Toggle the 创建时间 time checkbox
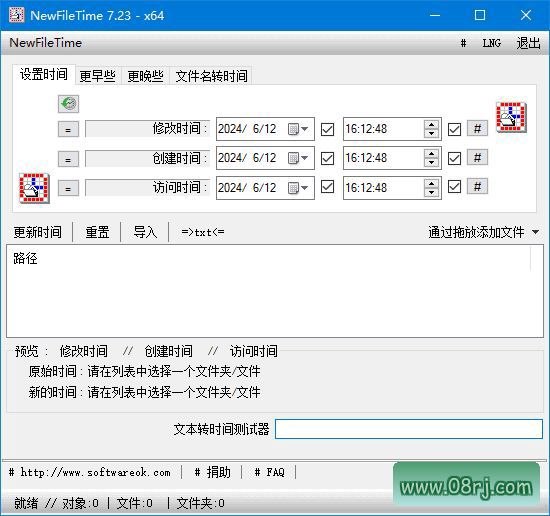The image size is (550, 516). click(x=454, y=158)
